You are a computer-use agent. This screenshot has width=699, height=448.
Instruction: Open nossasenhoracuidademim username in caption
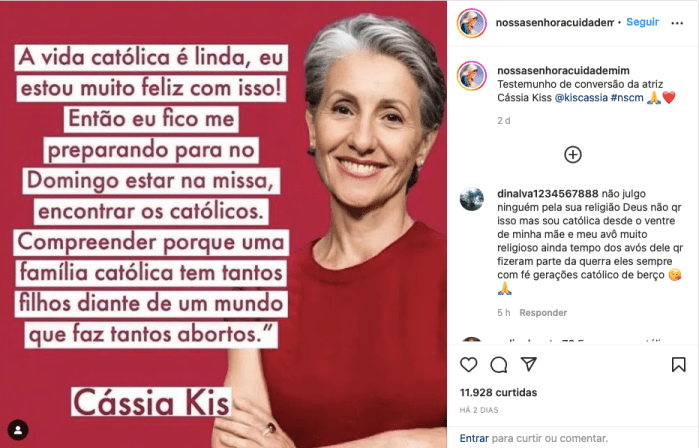tap(563, 70)
